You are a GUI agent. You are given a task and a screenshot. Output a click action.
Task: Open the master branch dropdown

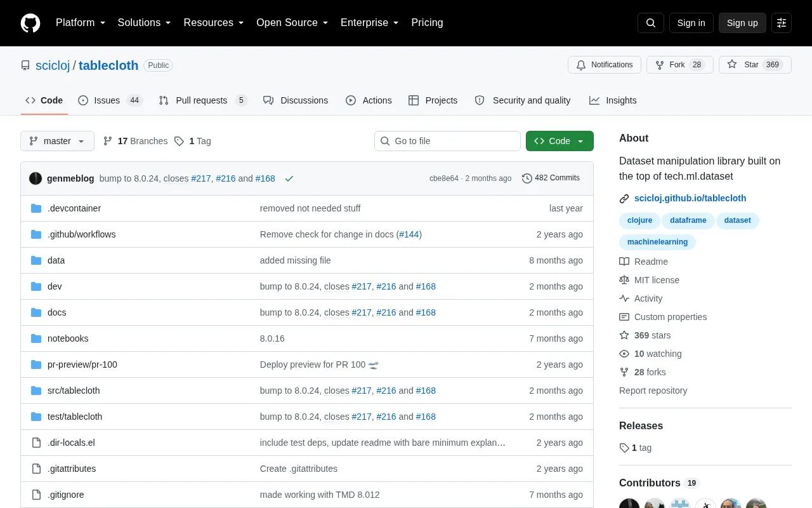pyautogui.click(x=57, y=141)
